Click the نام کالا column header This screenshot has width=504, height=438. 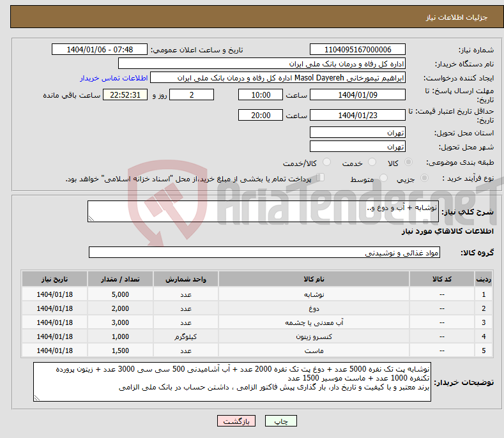click(314, 279)
